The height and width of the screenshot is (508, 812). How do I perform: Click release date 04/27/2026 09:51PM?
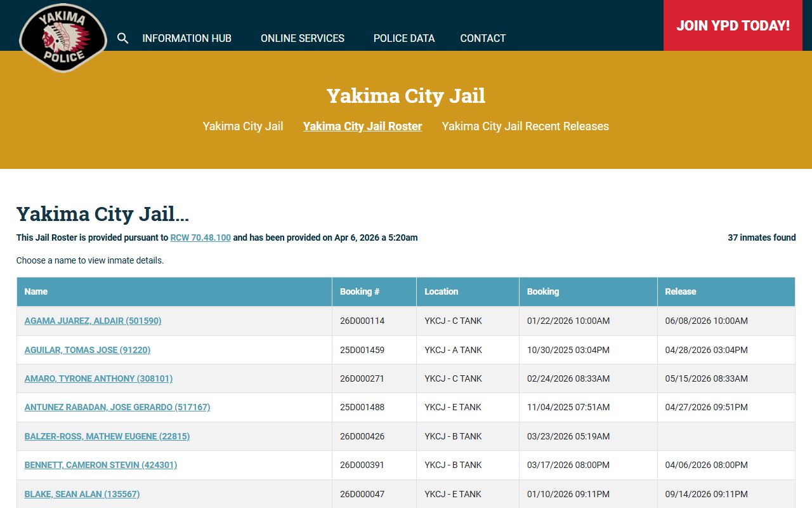pyautogui.click(x=707, y=407)
